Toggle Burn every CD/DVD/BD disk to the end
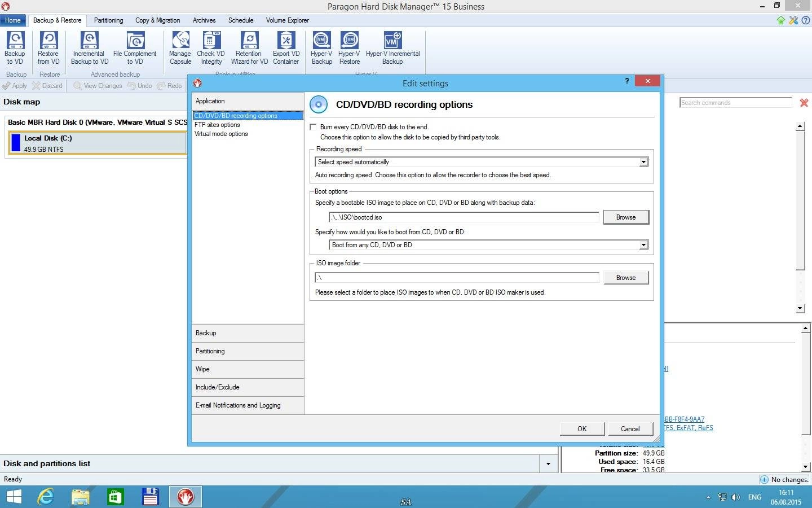 pyautogui.click(x=313, y=127)
